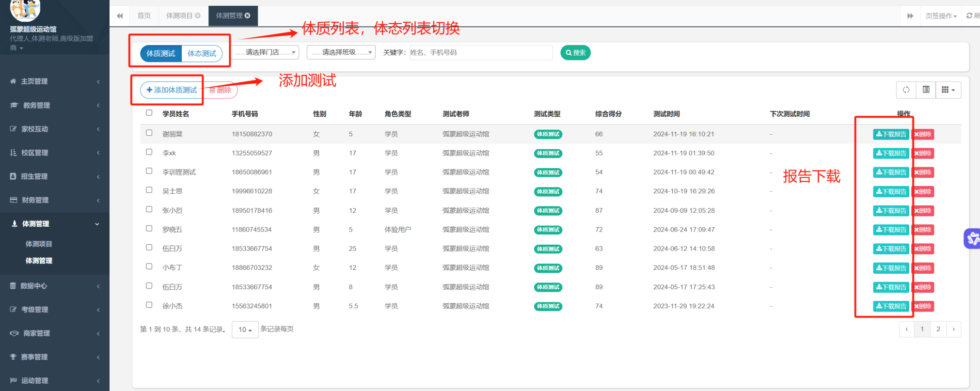980x391 pixels.
Task: Click the floating assistant icon at right edge
Action: tap(972, 238)
